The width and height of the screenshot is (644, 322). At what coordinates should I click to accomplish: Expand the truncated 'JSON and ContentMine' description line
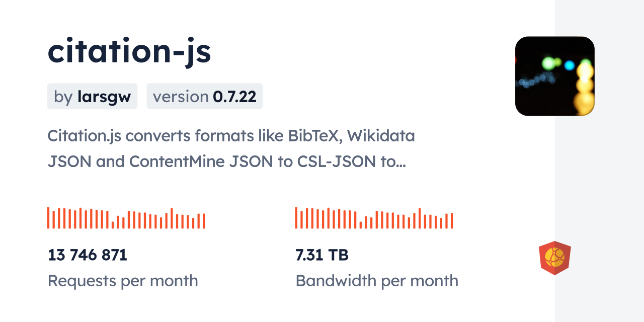(x=226, y=161)
